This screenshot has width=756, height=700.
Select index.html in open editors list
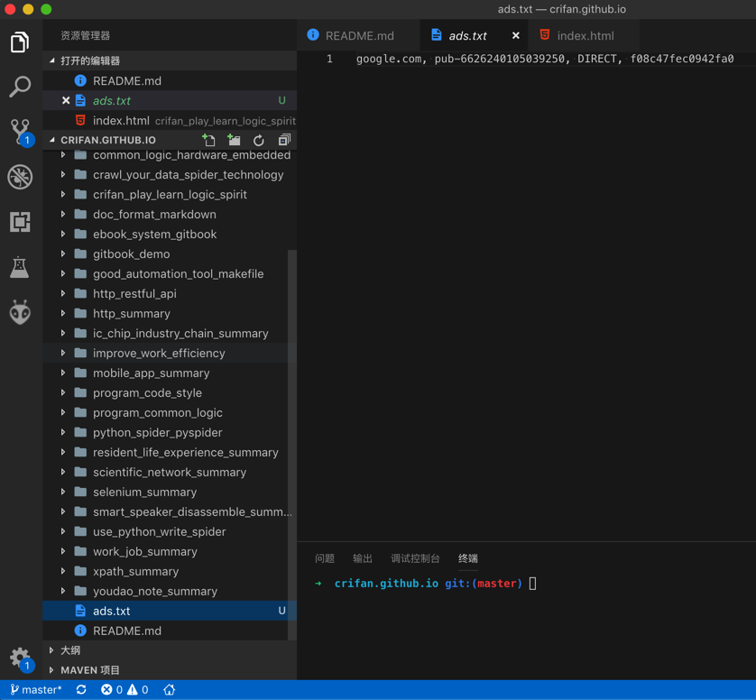[x=170, y=120]
